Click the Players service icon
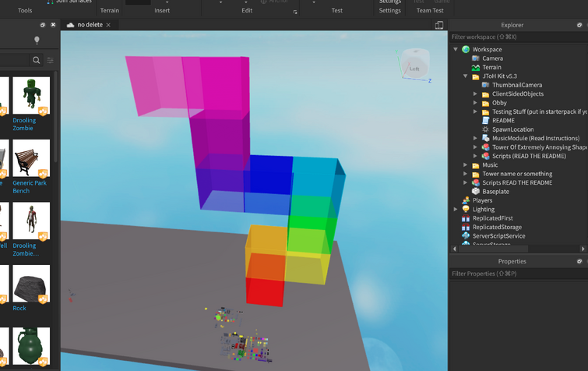Viewport: 588px width, 371px height. (x=466, y=200)
